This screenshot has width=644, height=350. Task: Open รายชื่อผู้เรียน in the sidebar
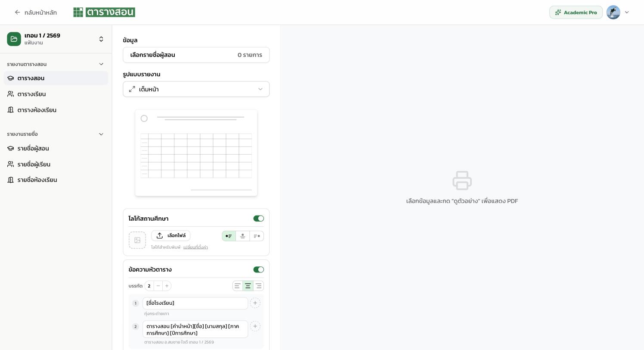pos(56,164)
